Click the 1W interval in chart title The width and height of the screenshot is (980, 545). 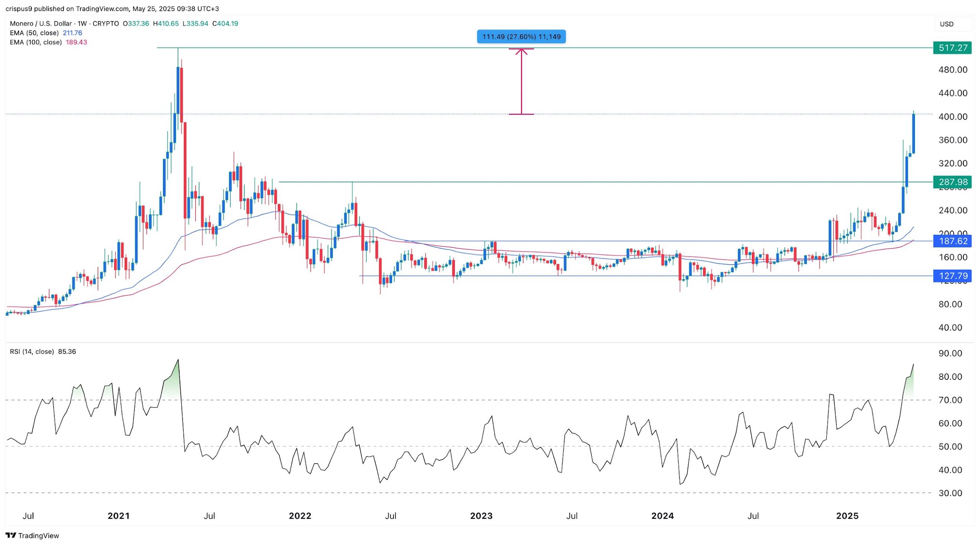point(82,24)
